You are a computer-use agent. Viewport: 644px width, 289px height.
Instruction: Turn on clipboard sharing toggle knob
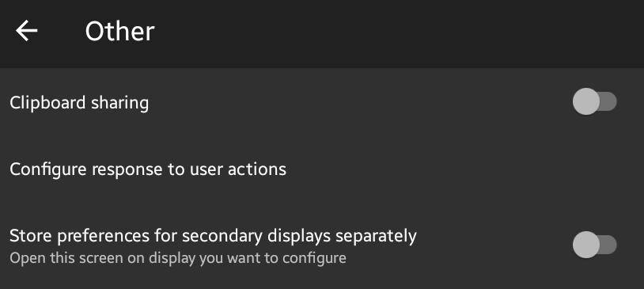click(x=586, y=101)
